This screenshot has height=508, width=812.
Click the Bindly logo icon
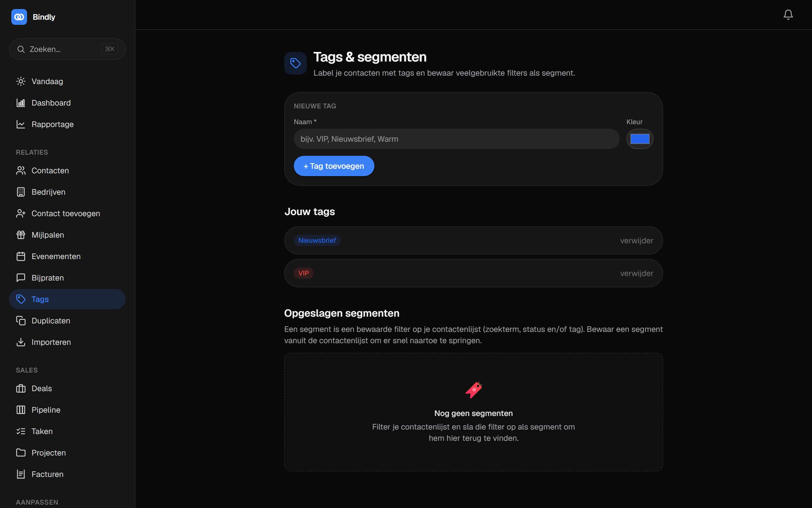19,17
